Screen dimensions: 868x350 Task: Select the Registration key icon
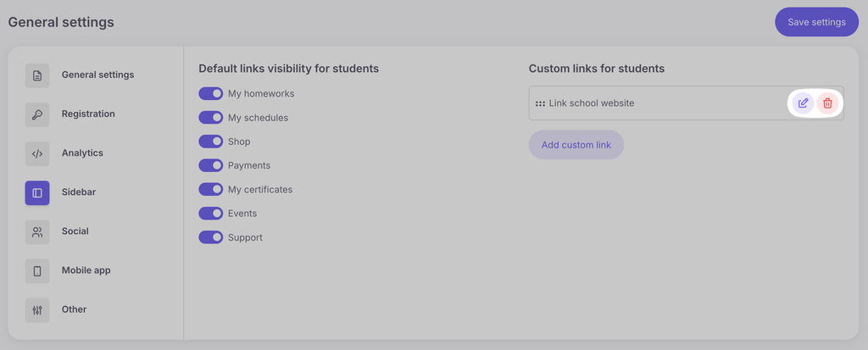point(37,114)
